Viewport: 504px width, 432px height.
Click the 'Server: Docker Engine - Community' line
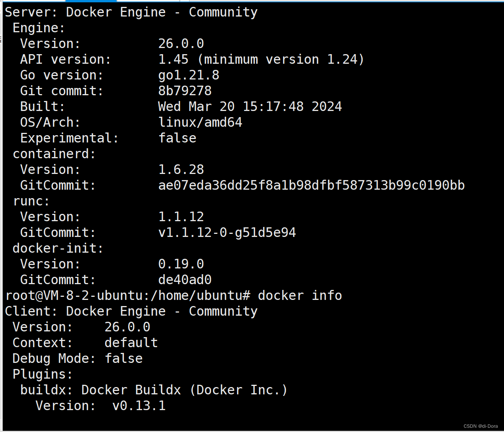131,12
